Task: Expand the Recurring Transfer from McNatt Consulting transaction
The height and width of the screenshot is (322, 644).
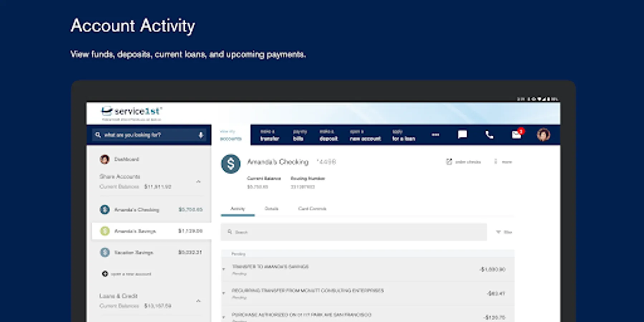Action: [x=224, y=293]
